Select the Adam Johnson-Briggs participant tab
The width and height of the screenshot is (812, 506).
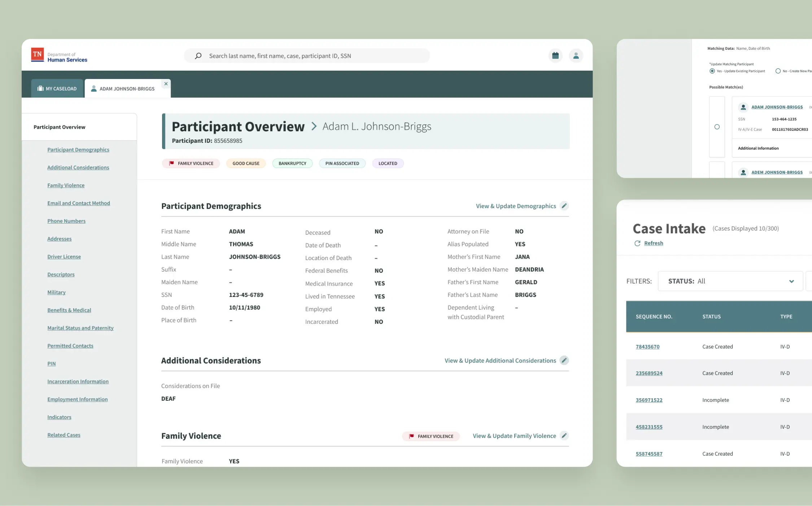(x=123, y=89)
